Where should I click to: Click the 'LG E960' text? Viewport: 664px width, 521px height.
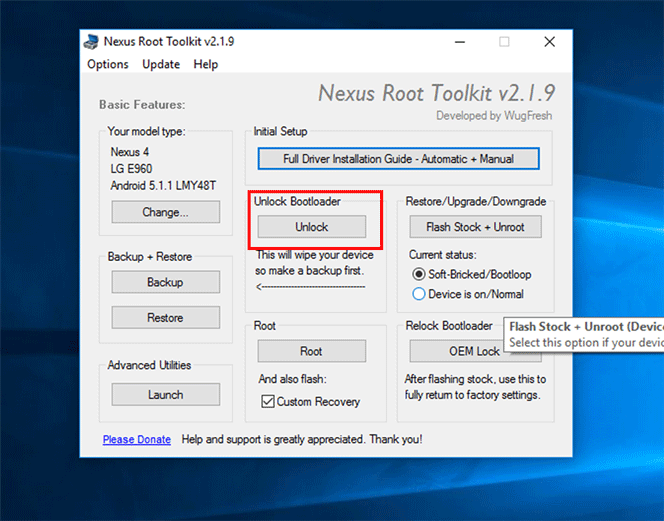(x=131, y=169)
